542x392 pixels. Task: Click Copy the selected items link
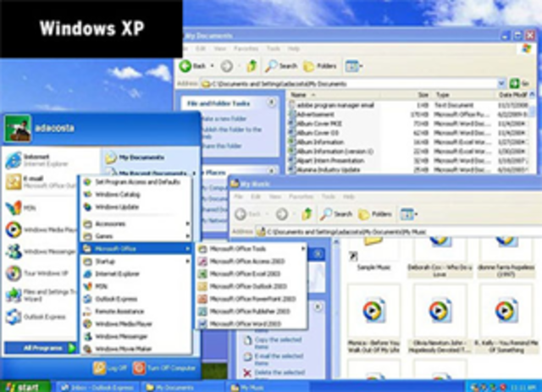[x=273, y=343]
